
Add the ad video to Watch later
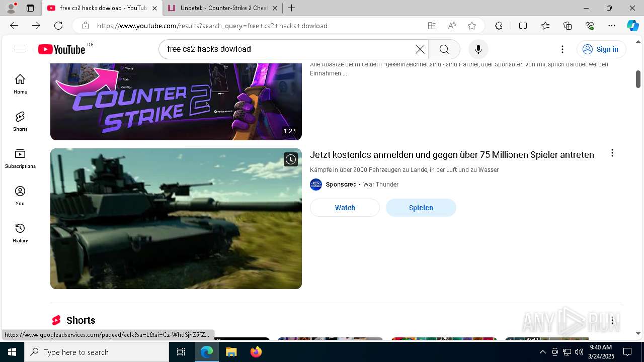coord(291,159)
